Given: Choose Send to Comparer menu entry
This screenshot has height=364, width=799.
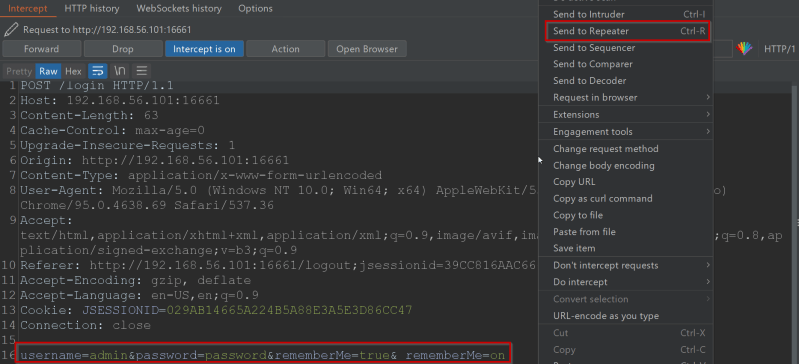Looking at the screenshot, I should tap(626, 64).
